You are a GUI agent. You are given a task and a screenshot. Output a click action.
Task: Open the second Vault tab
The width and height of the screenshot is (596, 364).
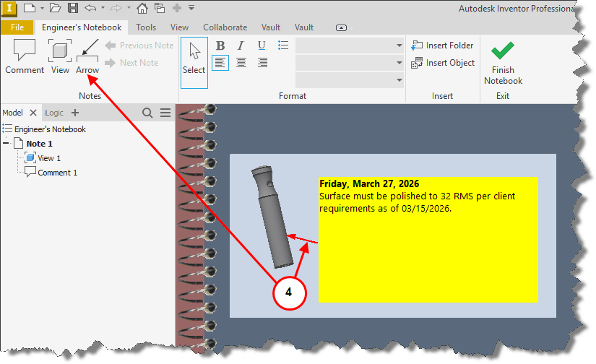click(303, 27)
